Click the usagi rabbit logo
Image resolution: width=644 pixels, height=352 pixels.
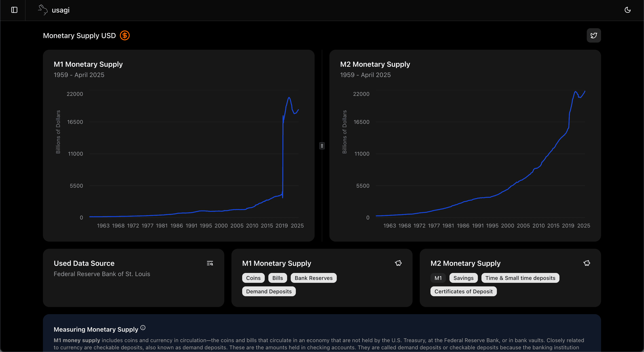[43, 10]
